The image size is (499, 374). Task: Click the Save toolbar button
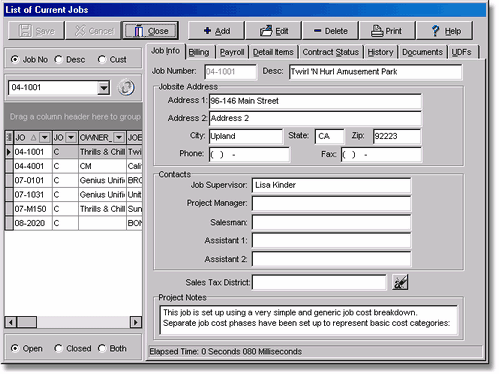pyautogui.click(x=36, y=31)
